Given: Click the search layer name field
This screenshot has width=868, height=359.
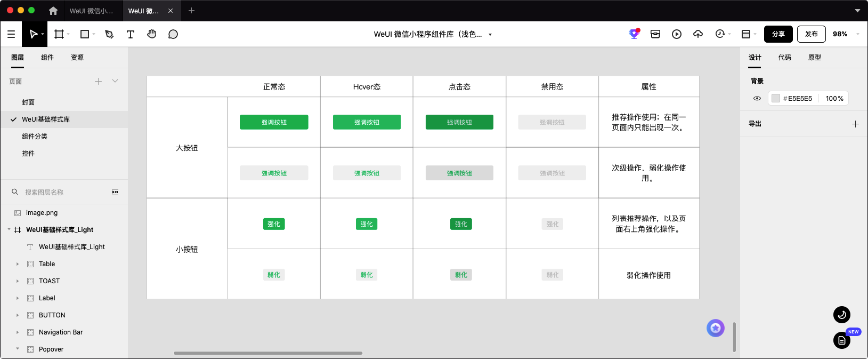Looking at the screenshot, I should coord(64,192).
